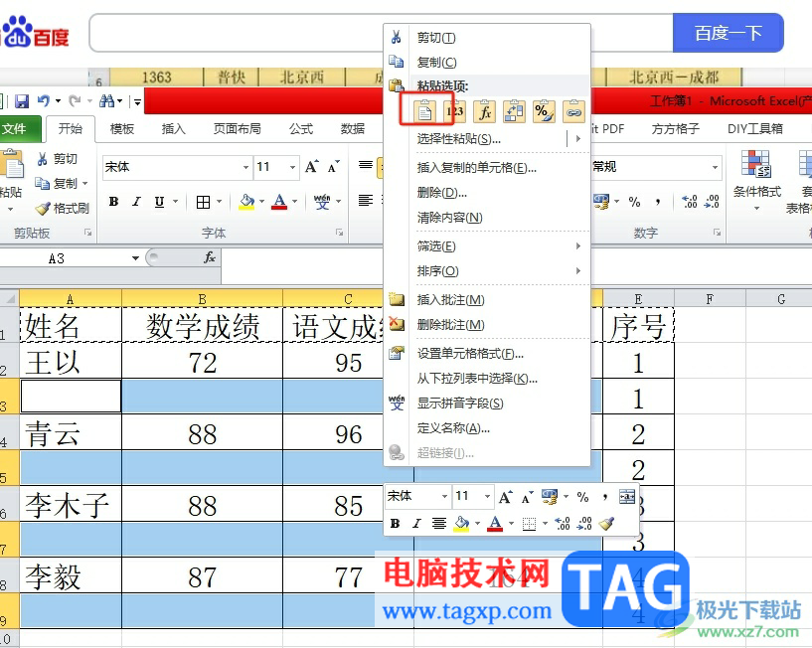Expand the 筛选(E) submenu

pos(578,246)
